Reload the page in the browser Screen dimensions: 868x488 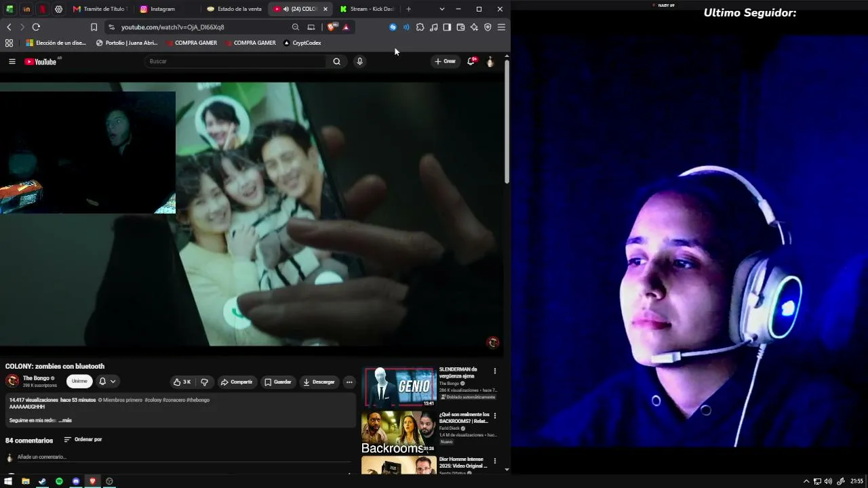(x=36, y=27)
